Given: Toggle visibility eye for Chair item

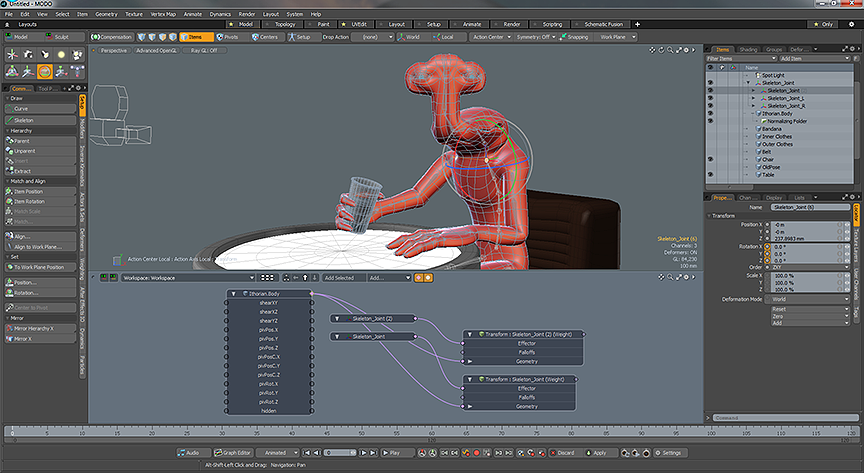Looking at the screenshot, I should (710, 159).
